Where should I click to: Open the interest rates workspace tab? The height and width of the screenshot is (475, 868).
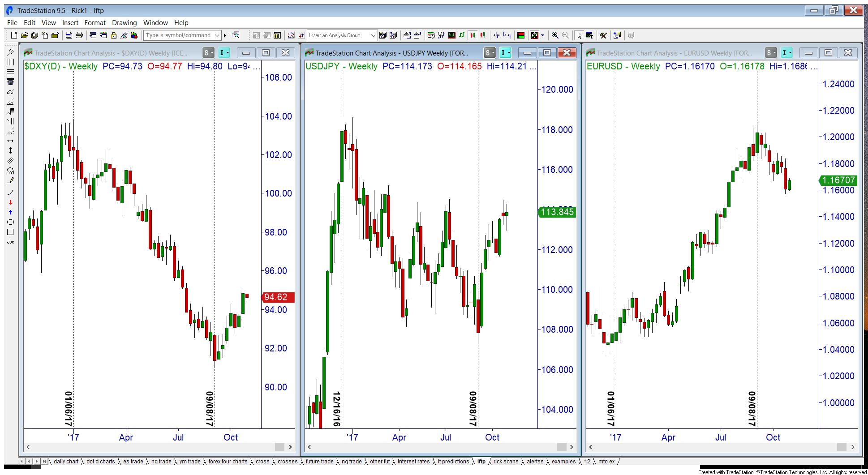[413, 462]
